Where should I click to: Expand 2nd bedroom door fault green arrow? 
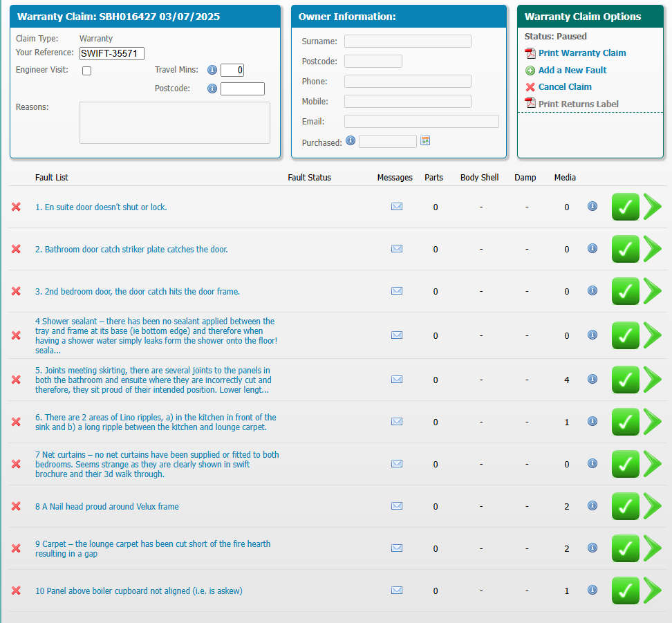click(x=652, y=291)
